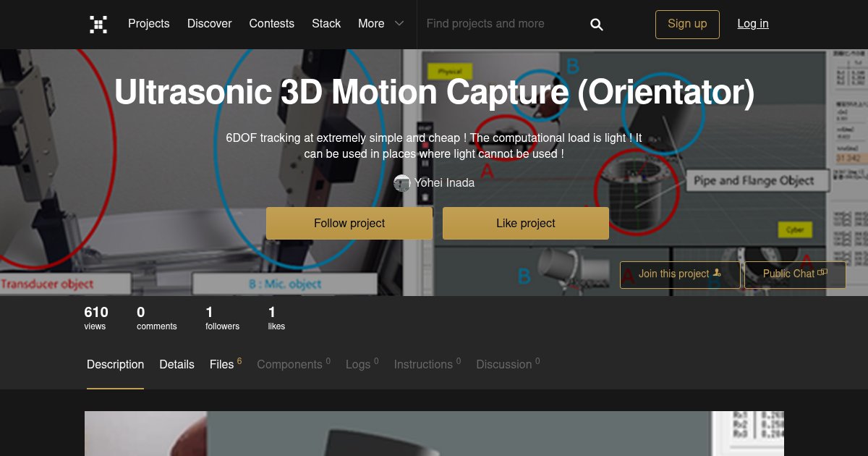The width and height of the screenshot is (868, 456).
Task: Open the Projects menu item
Action: [x=149, y=24]
